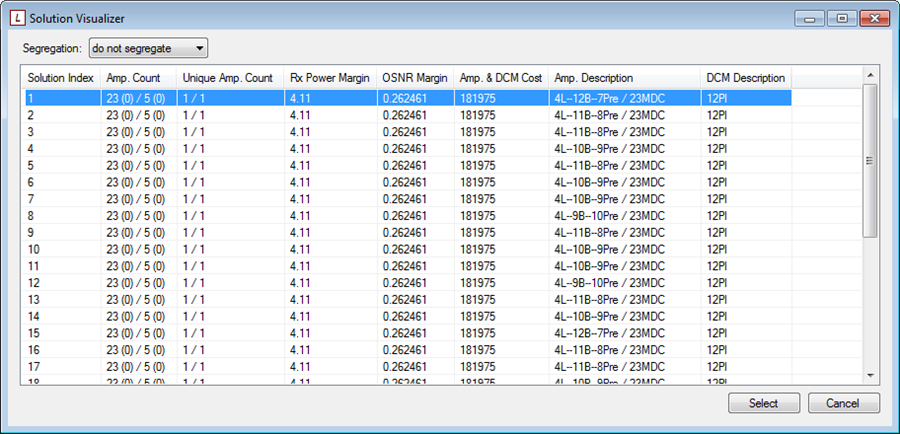
Task: Select solution row with index 13
Action: point(407,300)
